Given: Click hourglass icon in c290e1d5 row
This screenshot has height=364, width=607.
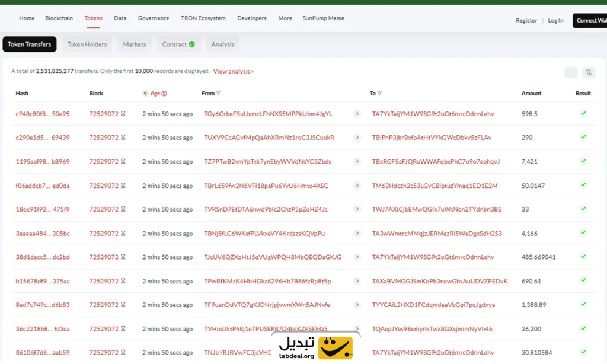Looking at the screenshot, I should click(123, 138).
